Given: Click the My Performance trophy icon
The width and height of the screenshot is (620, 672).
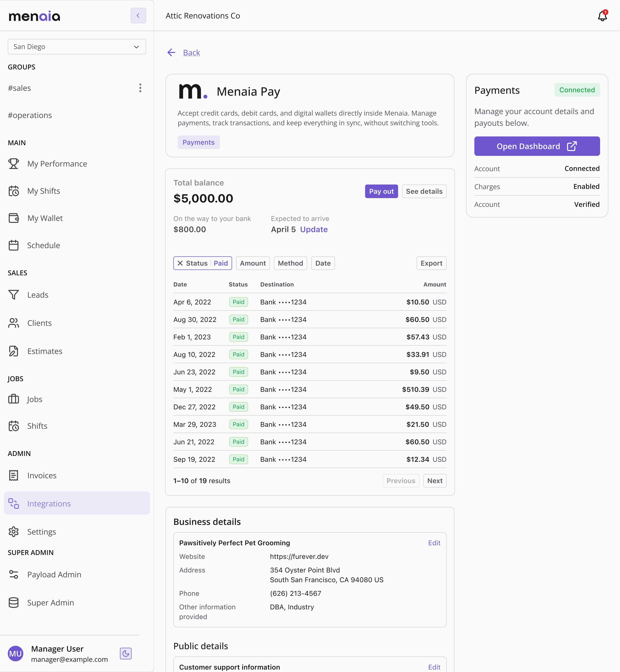Looking at the screenshot, I should (13, 164).
